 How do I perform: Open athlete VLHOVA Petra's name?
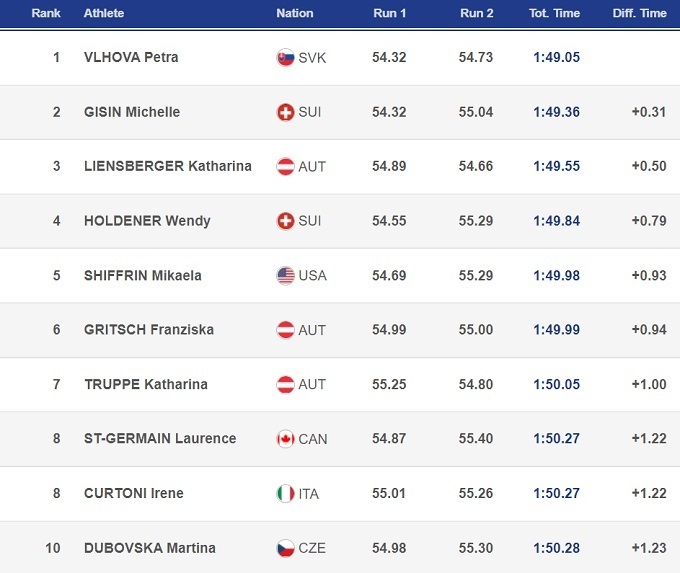(x=131, y=58)
